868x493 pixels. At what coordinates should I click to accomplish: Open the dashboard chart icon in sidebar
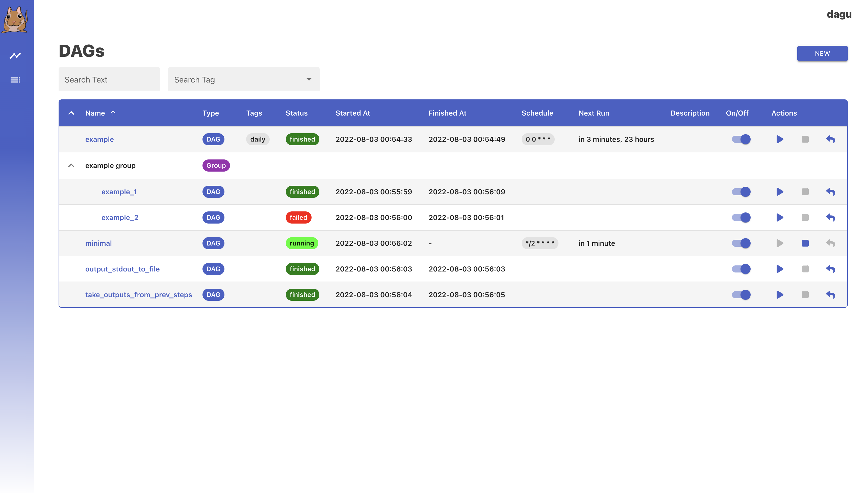click(15, 56)
